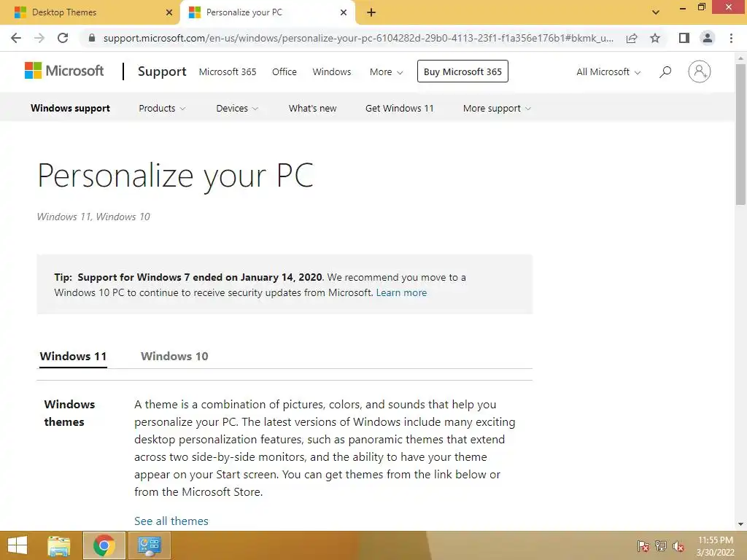Click the Personalize your PC heading
The height and width of the screenshot is (560, 747).
point(175,176)
